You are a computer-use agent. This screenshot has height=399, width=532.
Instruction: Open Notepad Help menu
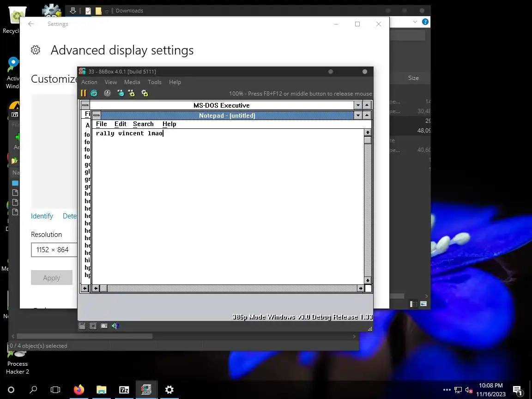point(169,124)
